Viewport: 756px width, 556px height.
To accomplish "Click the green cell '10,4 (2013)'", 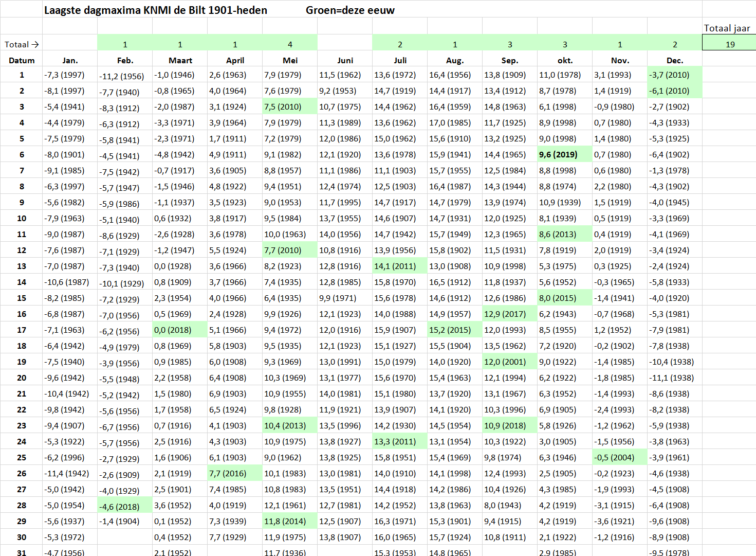I will tap(290, 425).
